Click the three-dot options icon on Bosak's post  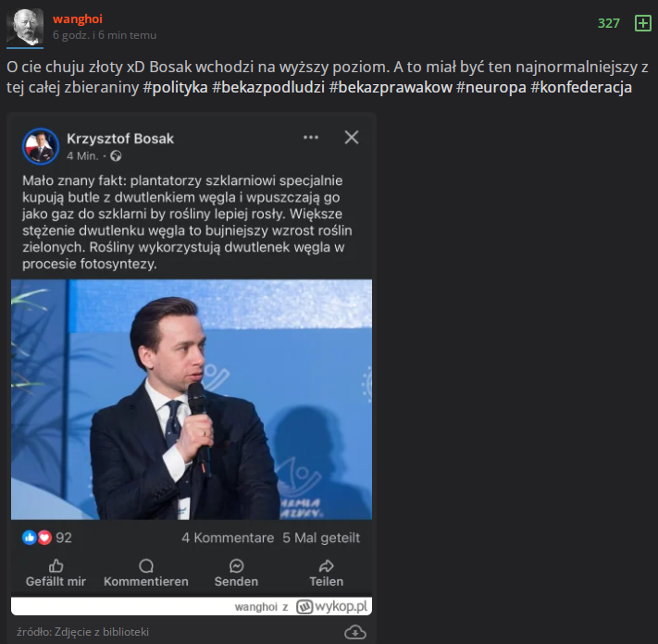coord(312,137)
